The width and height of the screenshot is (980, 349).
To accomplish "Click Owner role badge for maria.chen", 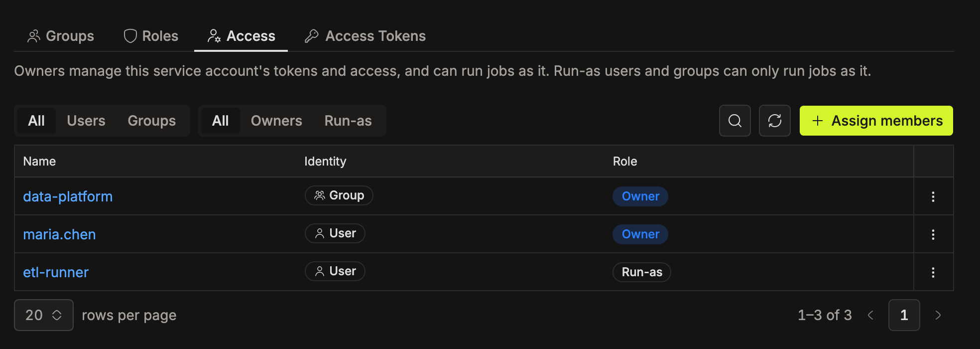I will [x=640, y=234].
